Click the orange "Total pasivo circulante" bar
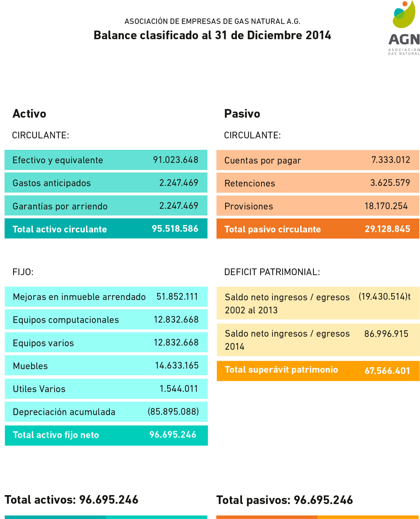The height and width of the screenshot is (519, 420). pyautogui.click(x=318, y=229)
